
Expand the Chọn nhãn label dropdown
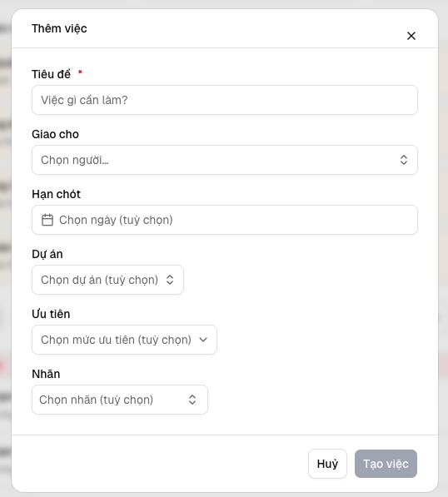(120, 400)
